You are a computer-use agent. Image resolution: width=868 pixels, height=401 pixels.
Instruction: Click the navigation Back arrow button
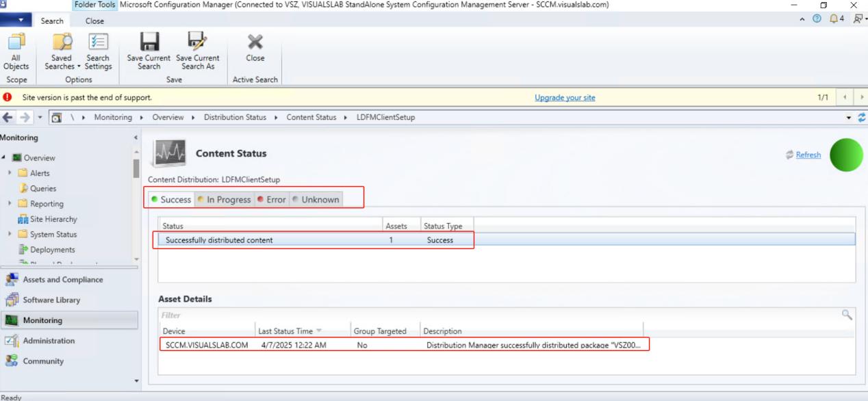tap(8, 118)
